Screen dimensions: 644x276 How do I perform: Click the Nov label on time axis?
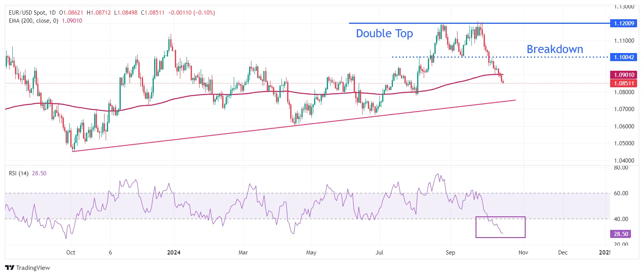pos(523,253)
